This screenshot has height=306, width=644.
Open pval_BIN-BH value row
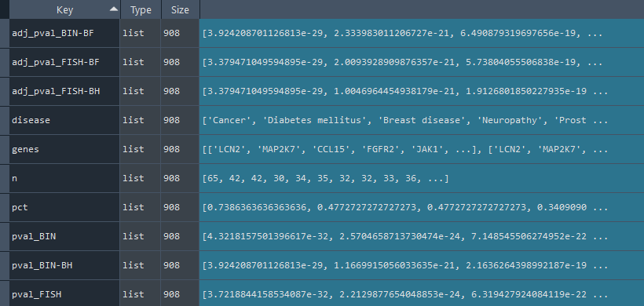tap(422, 266)
